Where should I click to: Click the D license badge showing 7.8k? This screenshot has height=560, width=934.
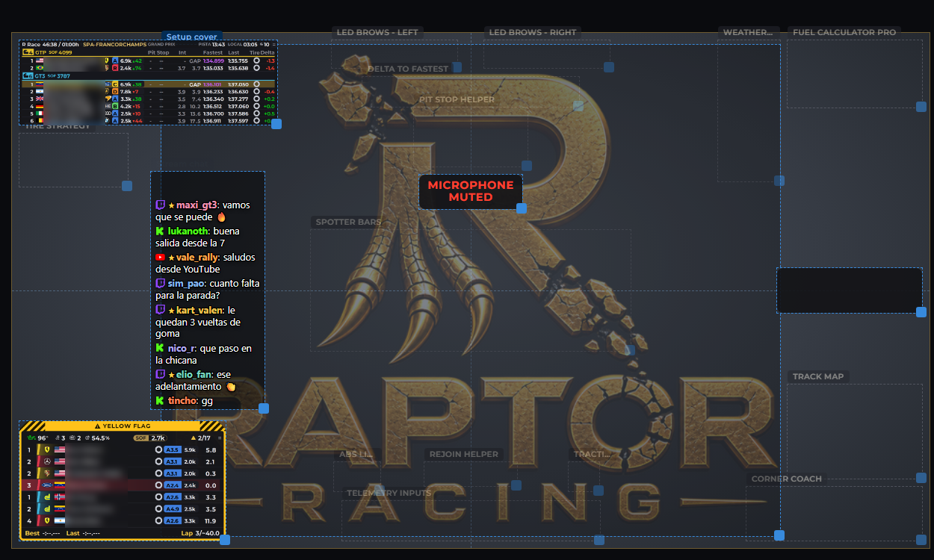[x=115, y=91]
